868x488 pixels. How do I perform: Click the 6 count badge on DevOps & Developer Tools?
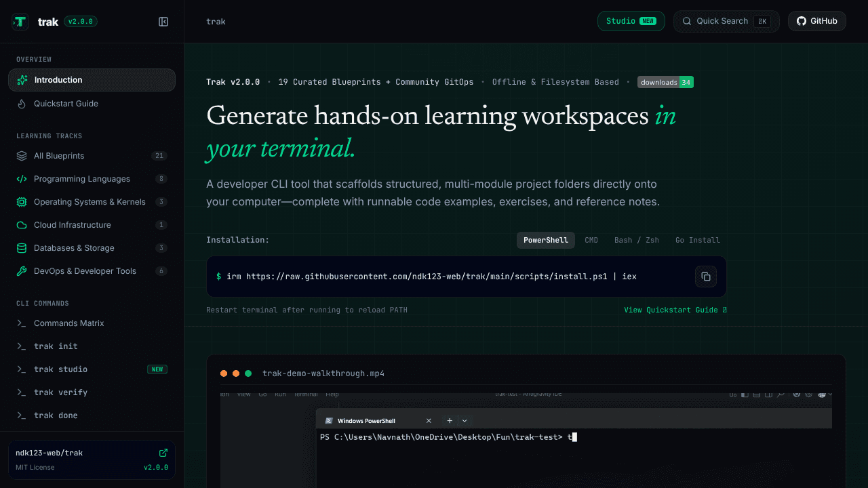[161, 271]
